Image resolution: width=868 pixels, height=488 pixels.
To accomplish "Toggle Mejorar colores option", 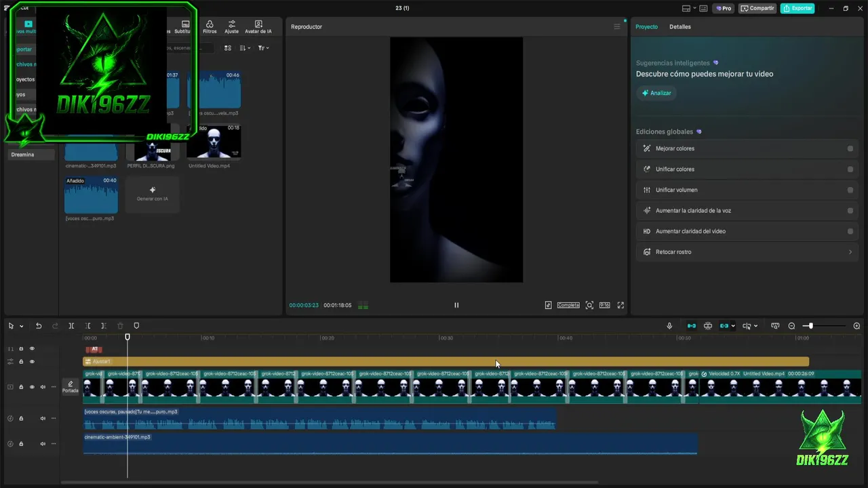I will pyautogui.click(x=850, y=148).
